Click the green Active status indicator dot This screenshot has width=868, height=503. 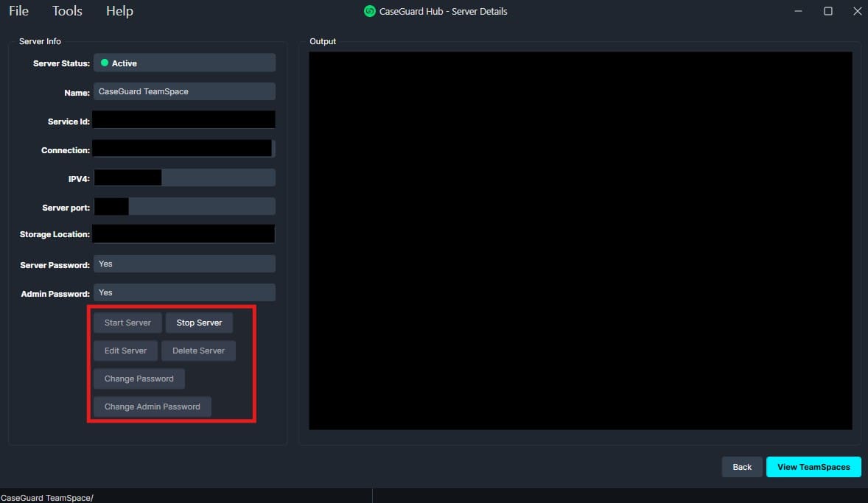click(105, 63)
